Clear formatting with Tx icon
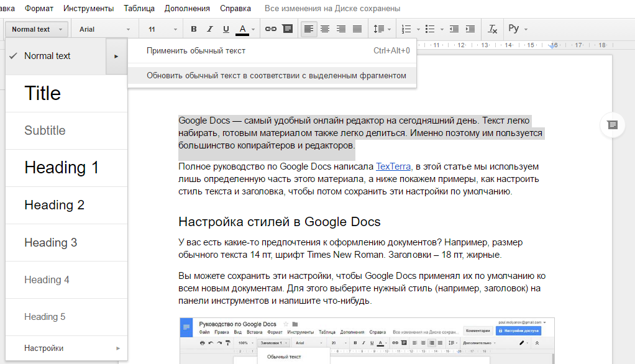The image size is (635, 364). point(492,29)
